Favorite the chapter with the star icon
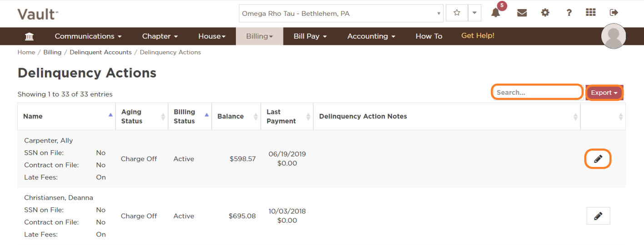The image size is (644, 245). 457,13
